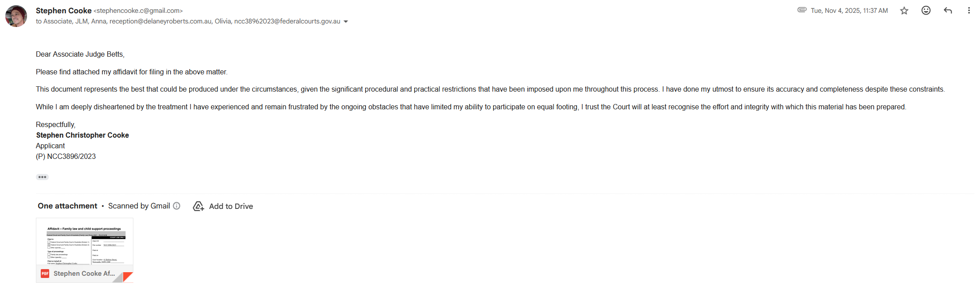Click the bold signature name Stephen Christopher Cooke
This screenshot has width=980, height=293.
(82, 135)
